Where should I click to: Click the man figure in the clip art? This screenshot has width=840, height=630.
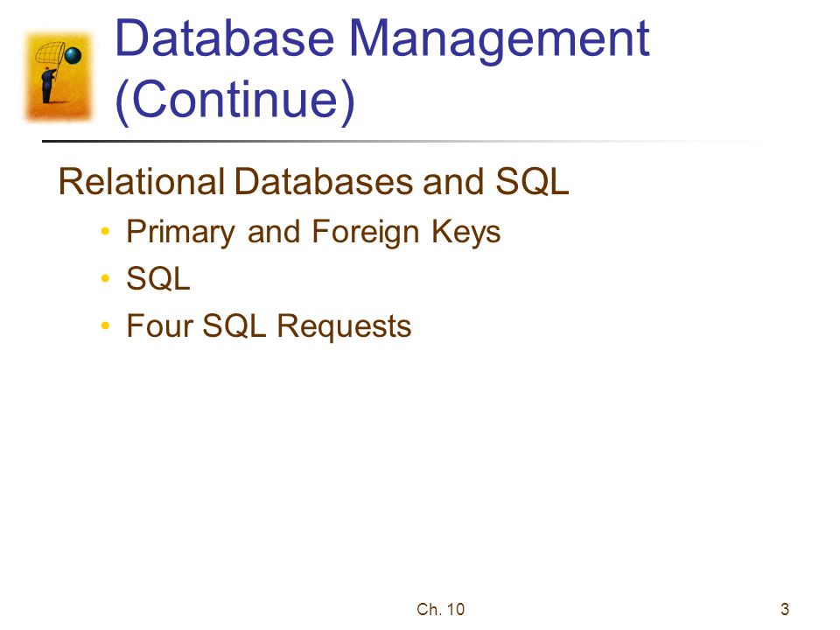tap(48, 85)
